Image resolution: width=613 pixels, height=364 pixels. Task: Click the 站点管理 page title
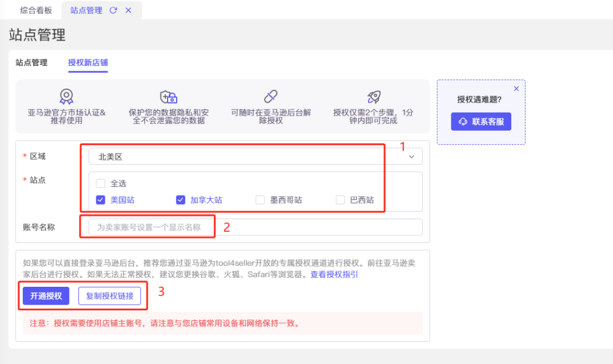37,35
